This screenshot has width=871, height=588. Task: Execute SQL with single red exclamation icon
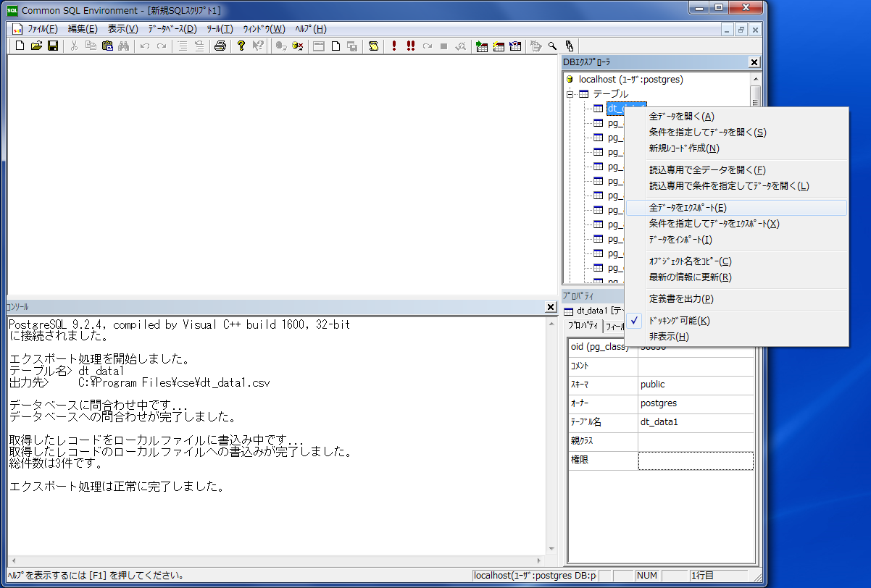pyautogui.click(x=393, y=46)
